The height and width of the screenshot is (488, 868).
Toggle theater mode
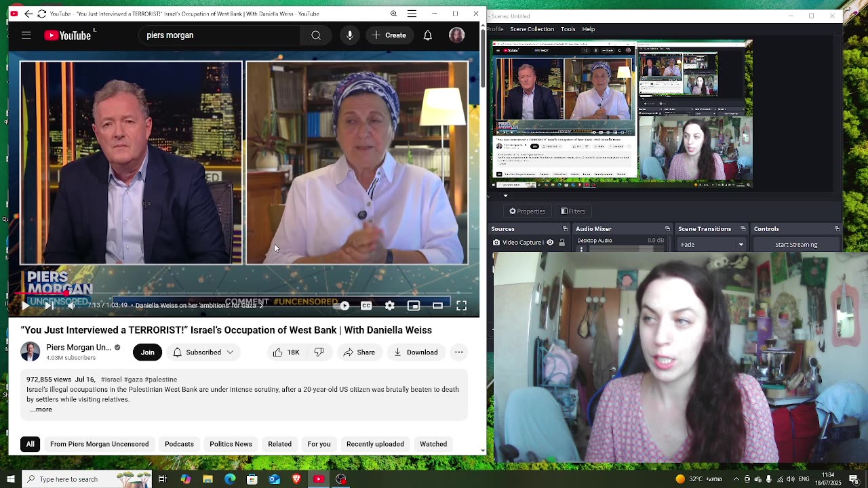pos(437,306)
